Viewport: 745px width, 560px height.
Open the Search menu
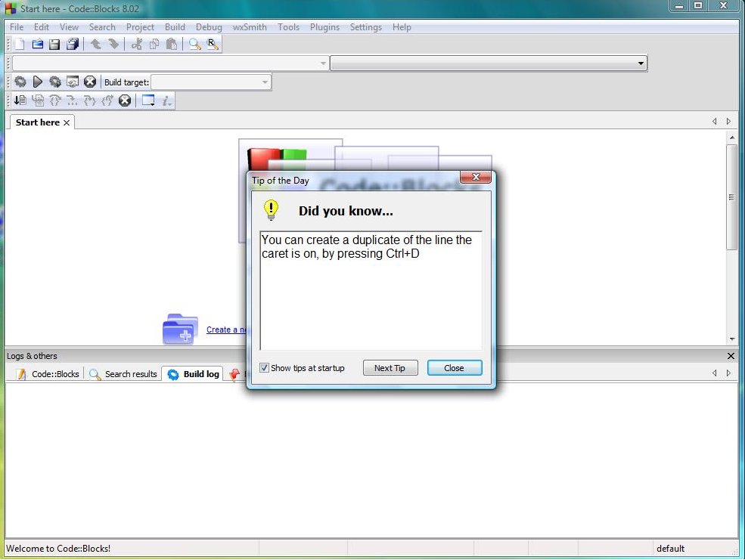click(x=102, y=27)
